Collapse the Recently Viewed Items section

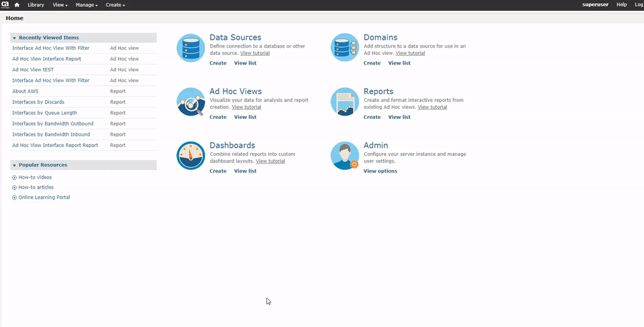coord(14,38)
